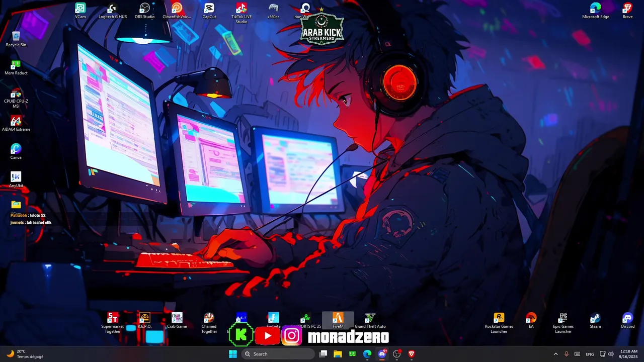Open the Chained Together game icon
644x362 pixels.
coord(209,323)
